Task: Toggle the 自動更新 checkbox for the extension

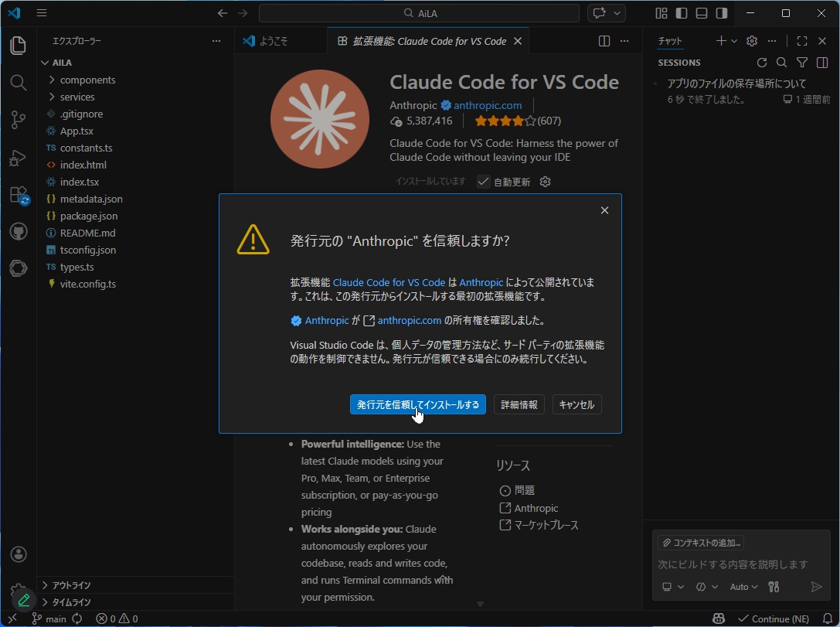Action: point(484,182)
